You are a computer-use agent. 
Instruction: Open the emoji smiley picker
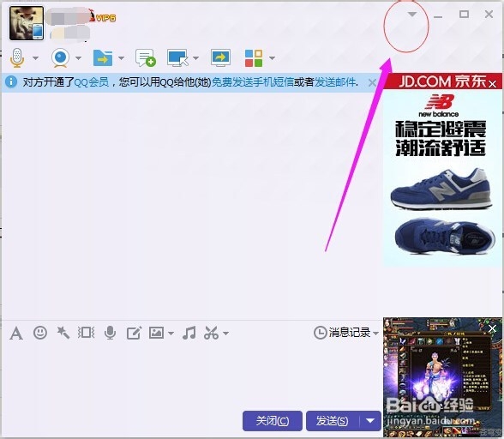pos(40,333)
